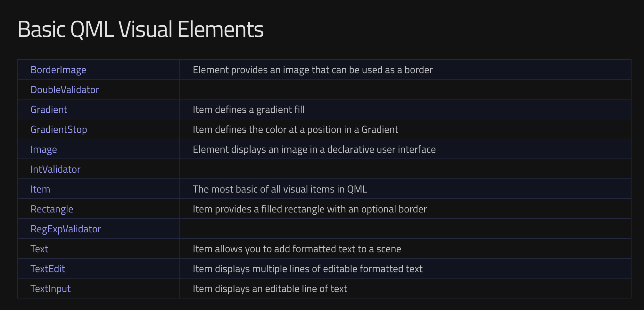Open the TextEdit link

tap(48, 269)
